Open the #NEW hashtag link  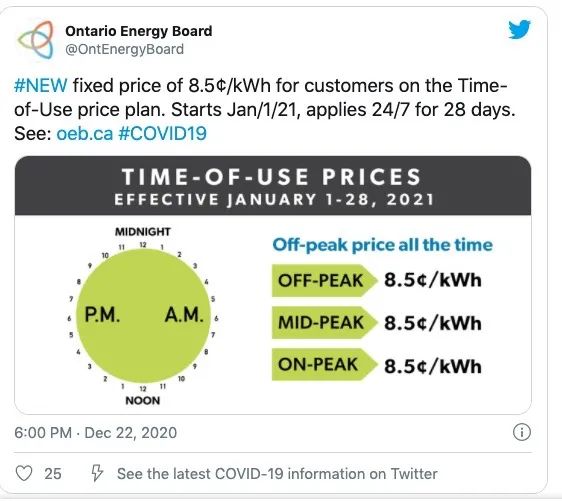41,86
